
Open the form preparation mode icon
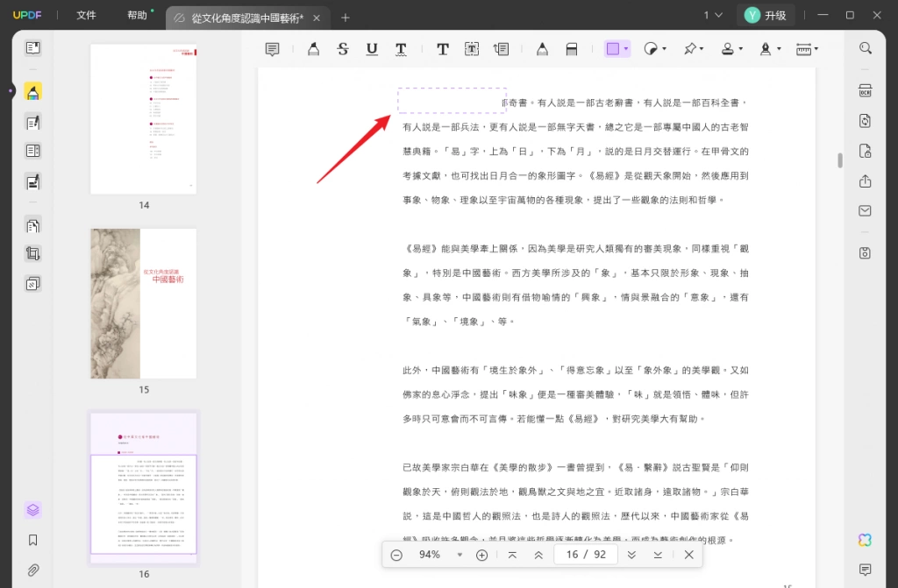coord(32,151)
